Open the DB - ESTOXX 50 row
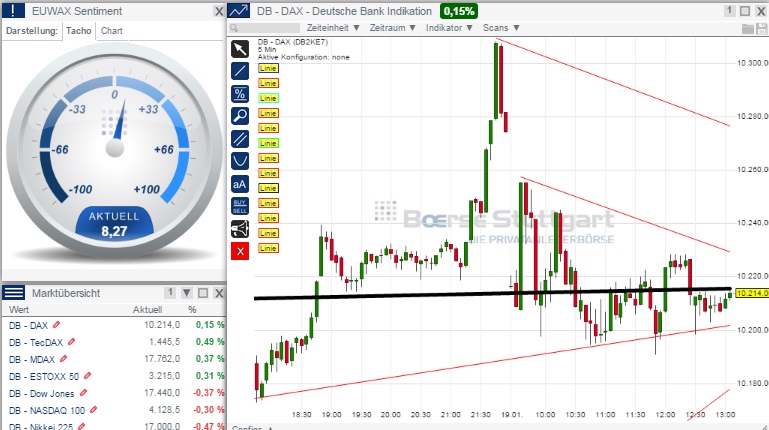Screen dimensions: 769x430 pos(114,376)
